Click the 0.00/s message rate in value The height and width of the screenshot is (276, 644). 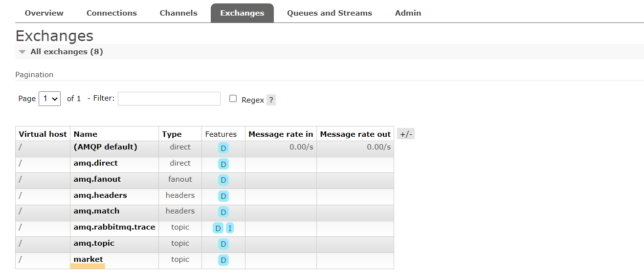[301, 147]
